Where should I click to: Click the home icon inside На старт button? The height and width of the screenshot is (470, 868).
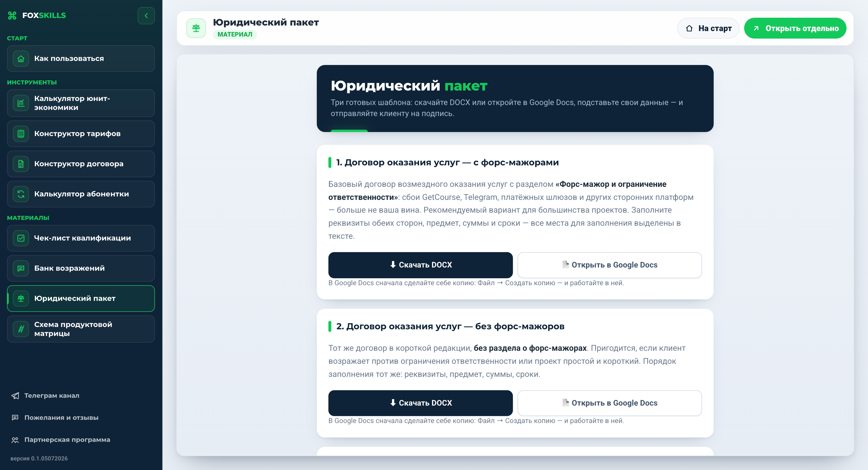(x=689, y=28)
